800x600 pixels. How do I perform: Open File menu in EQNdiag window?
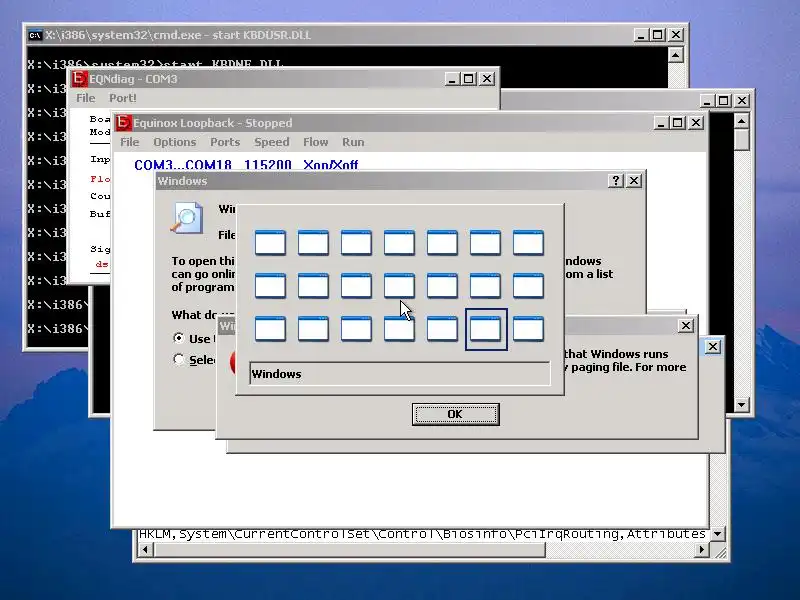tap(86, 98)
